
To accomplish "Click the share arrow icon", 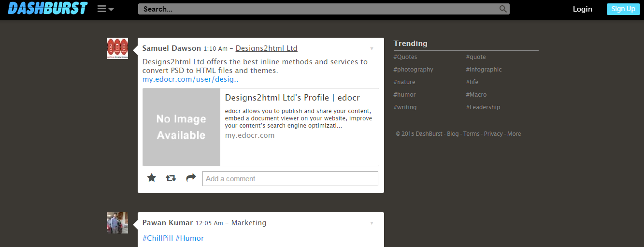I will (x=191, y=177).
